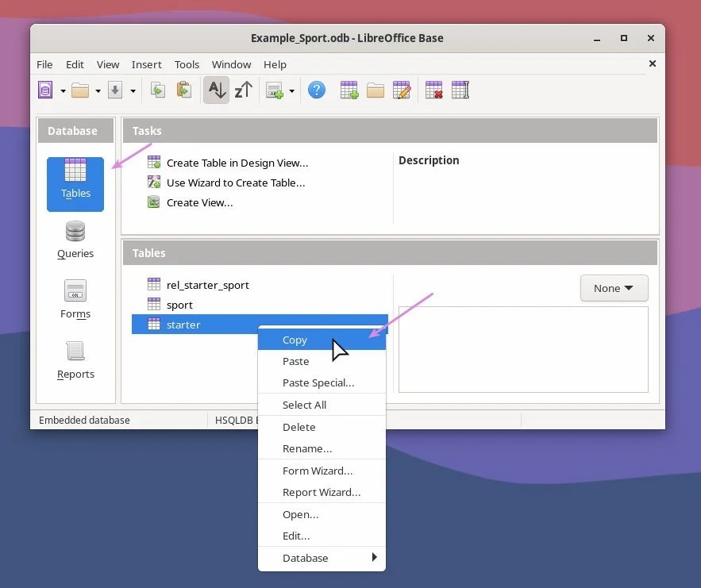Close document with menu bar X

[653, 63]
